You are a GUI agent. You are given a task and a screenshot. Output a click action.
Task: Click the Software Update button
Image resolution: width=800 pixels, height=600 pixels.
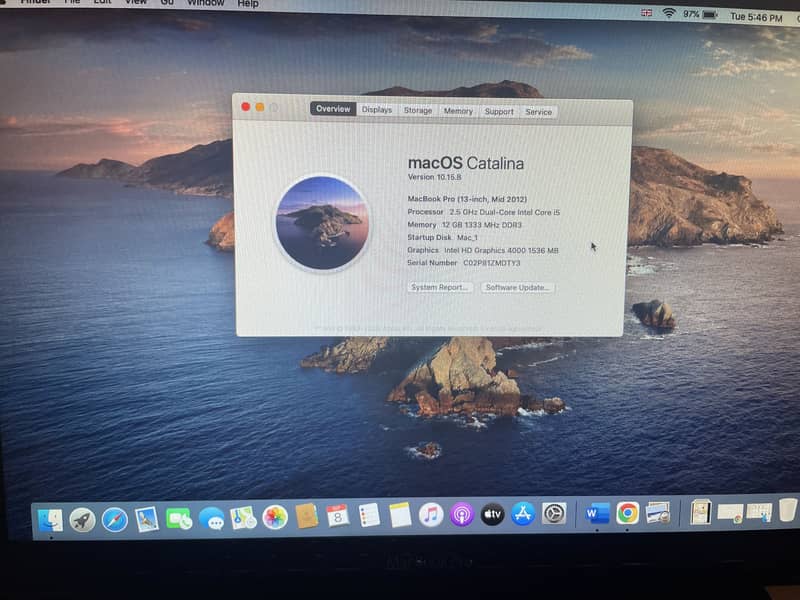pos(517,288)
